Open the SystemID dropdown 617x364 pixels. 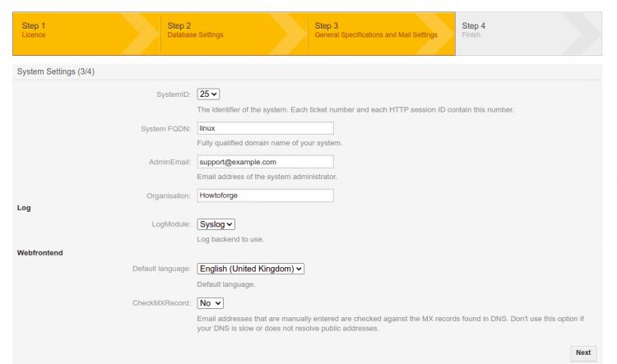pyautogui.click(x=209, y=94)
